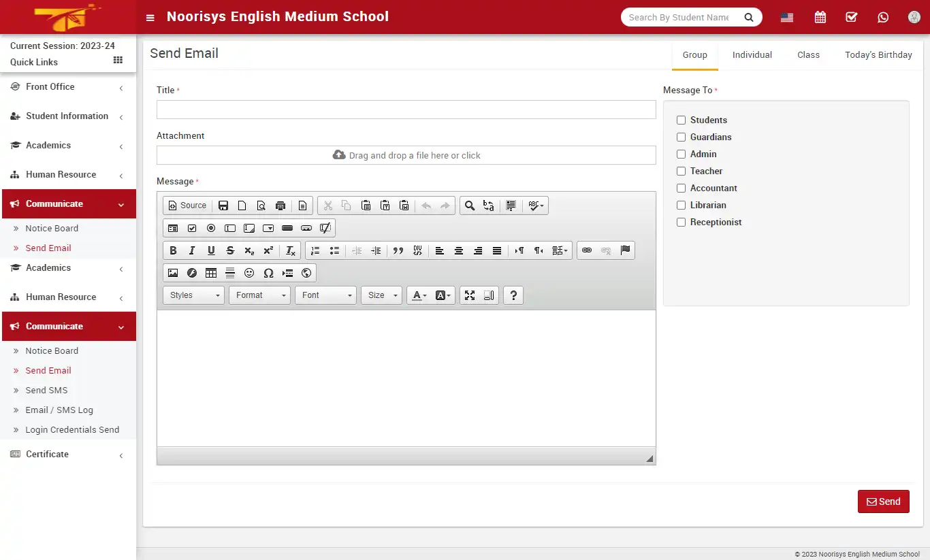Select the Insert Image tool in the editor
The width and height of the screenshot is (930, 560).
[x=173, y=273]
